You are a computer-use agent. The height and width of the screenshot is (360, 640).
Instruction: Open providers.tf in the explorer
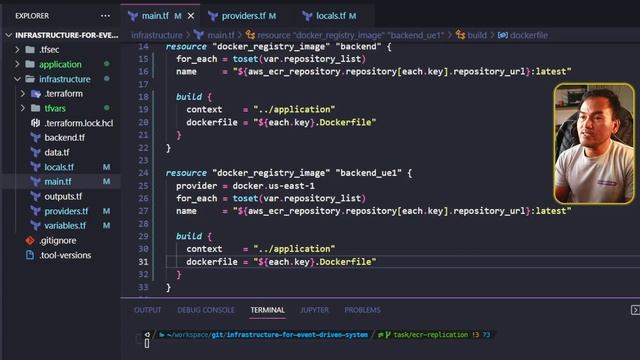point(66,211)
